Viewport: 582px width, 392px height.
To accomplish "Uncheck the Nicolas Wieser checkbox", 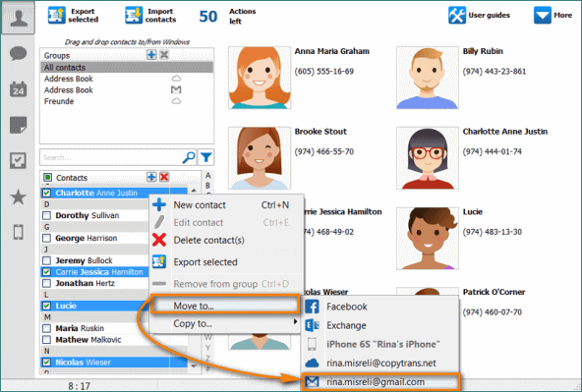I will tap(47, 363).
